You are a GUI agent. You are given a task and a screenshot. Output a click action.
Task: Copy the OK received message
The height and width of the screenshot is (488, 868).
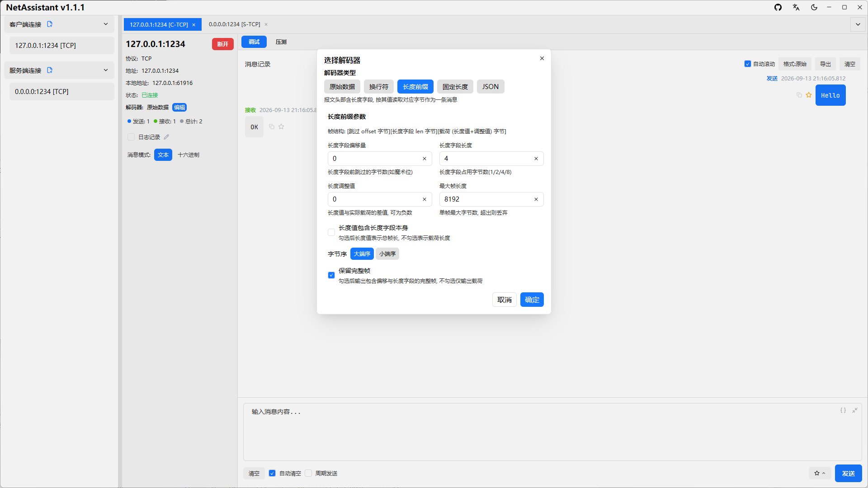click(272, 127)
